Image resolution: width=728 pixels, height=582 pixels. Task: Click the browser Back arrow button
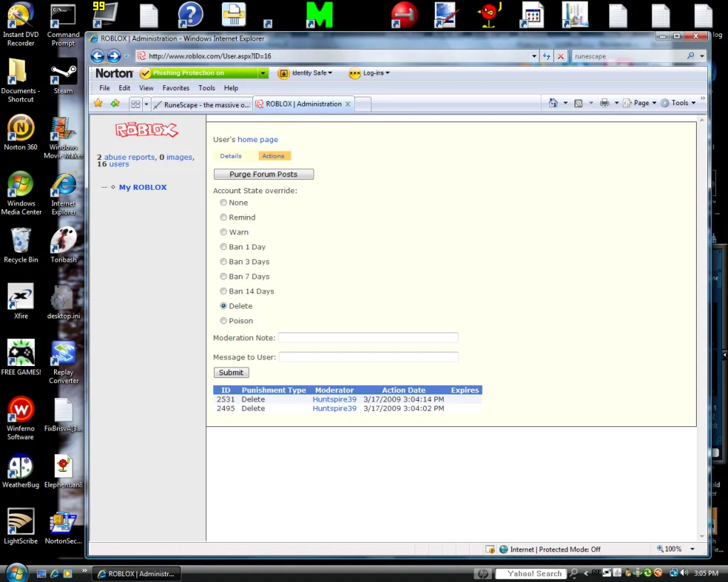click(97, 56)
